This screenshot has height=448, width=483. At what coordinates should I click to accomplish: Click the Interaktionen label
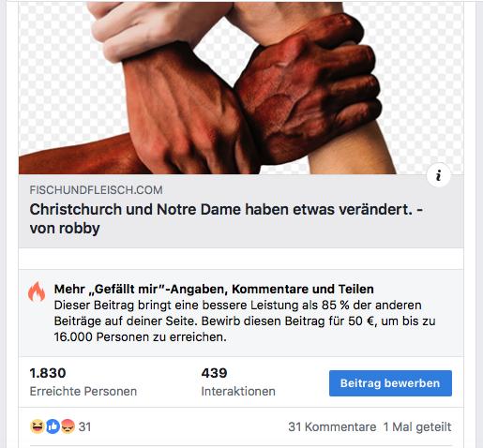pos(238,391)
